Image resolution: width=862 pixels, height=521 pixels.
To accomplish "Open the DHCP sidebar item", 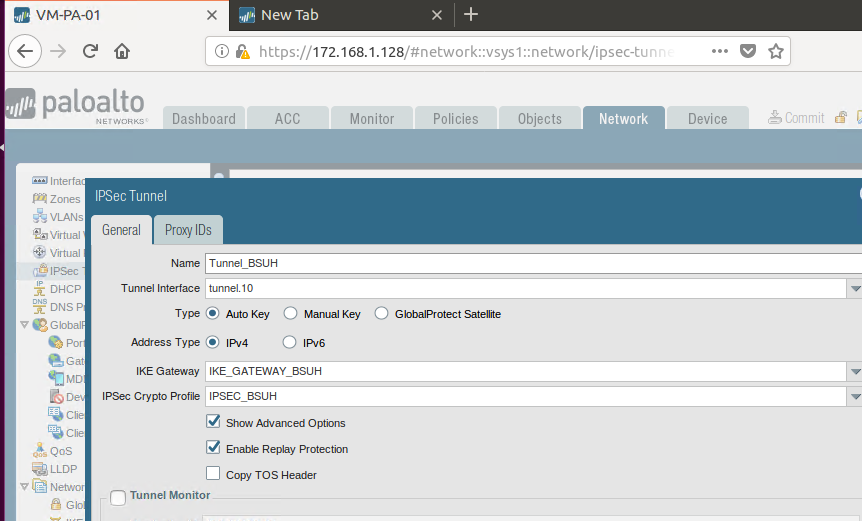I will tap(65, 289).
